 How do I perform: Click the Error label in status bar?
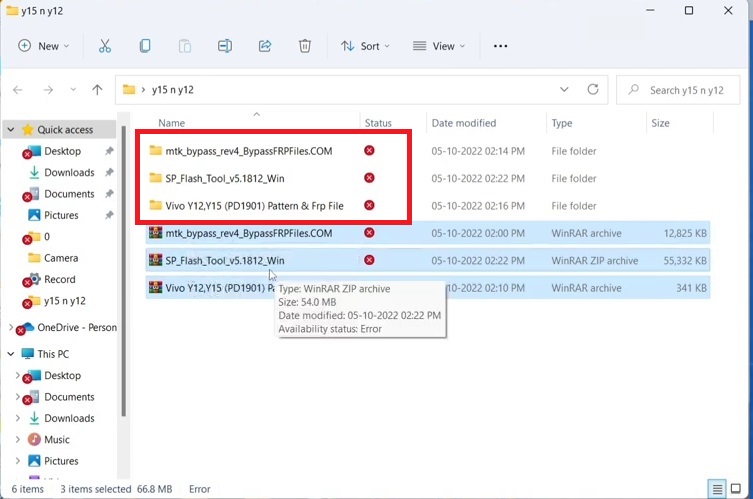(199, 489)
